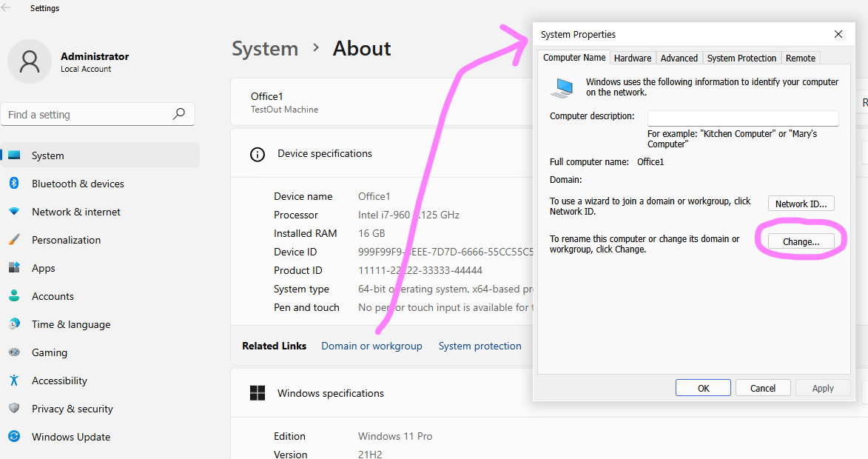Viewport: 868px width, 459px height.
Task: Click Full computer name Office1 text
Action: [650, 161]
